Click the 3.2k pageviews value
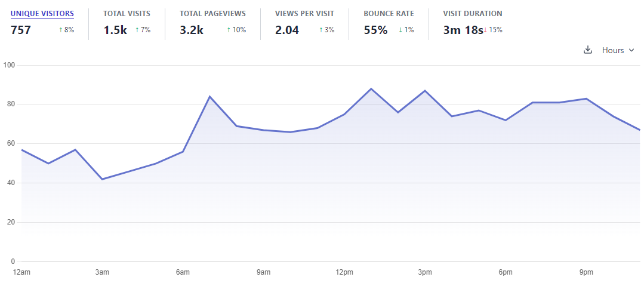The width and height of the screenshot is (644, 286). 192,30
